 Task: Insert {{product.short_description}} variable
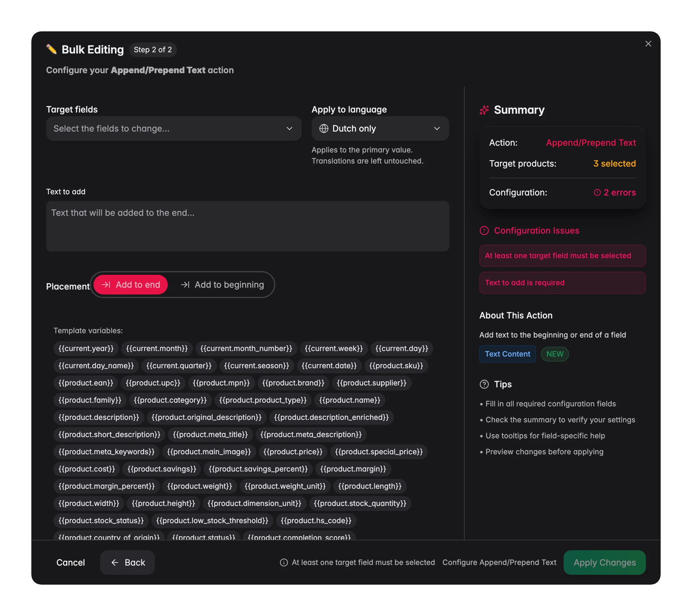tap(109, 435)
